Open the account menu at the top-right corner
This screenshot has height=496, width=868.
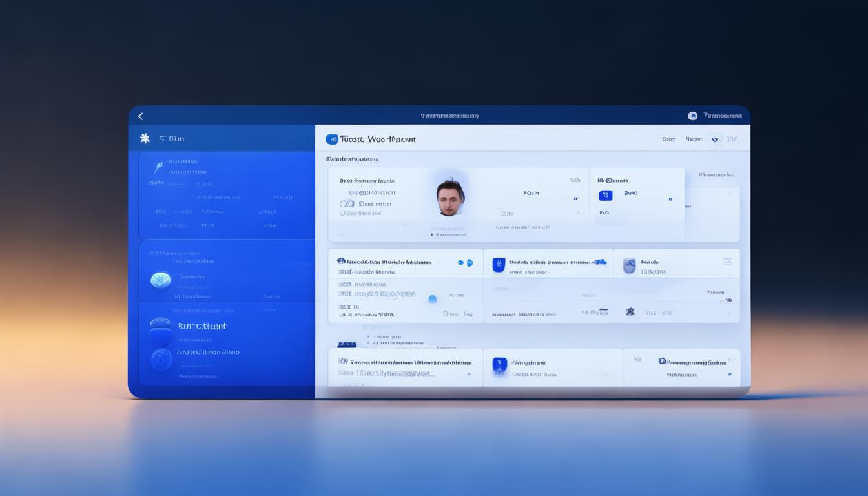692,116
